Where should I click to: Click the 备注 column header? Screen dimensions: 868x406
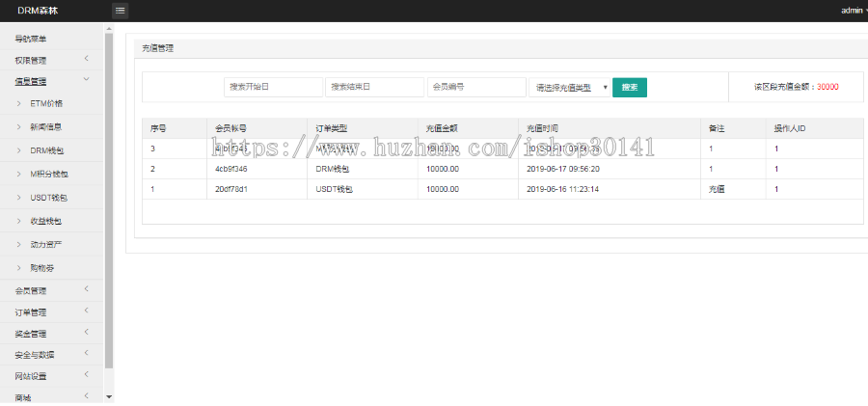[x=717, y=128]
